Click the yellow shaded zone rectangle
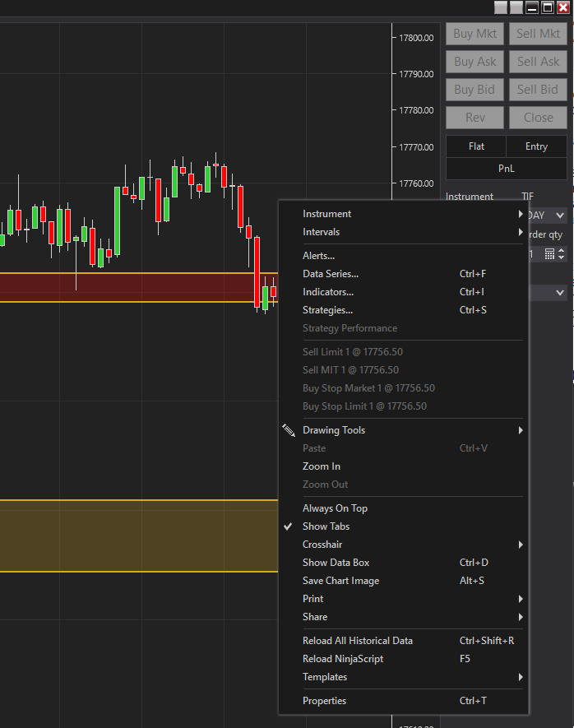This screenshot has height=728, width=574. click(139, 536)
